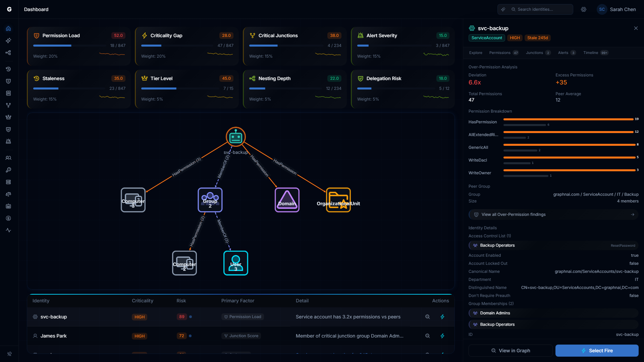The width and height of the screenshot is (644, 362).
Task: Select the Domain node in the graph
Action: point(287,200)
